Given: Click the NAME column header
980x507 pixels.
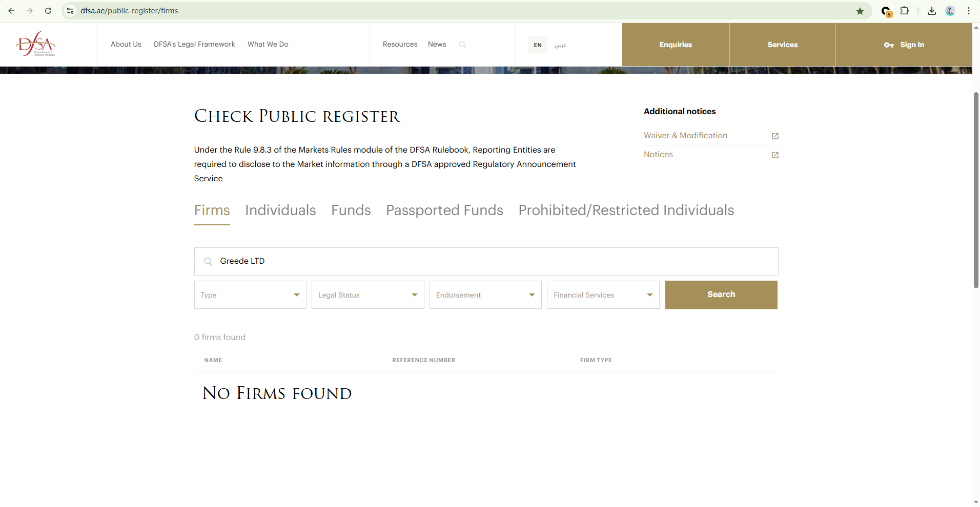Looking at the screenshot, I should pos(213,360).
